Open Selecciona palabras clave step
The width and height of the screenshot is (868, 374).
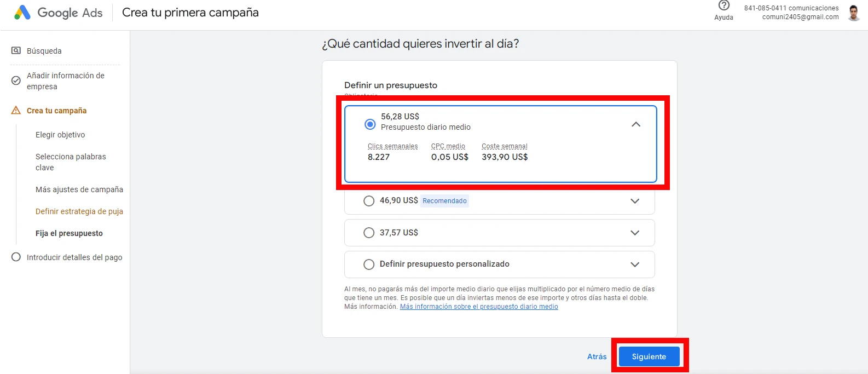coord(71,162)
